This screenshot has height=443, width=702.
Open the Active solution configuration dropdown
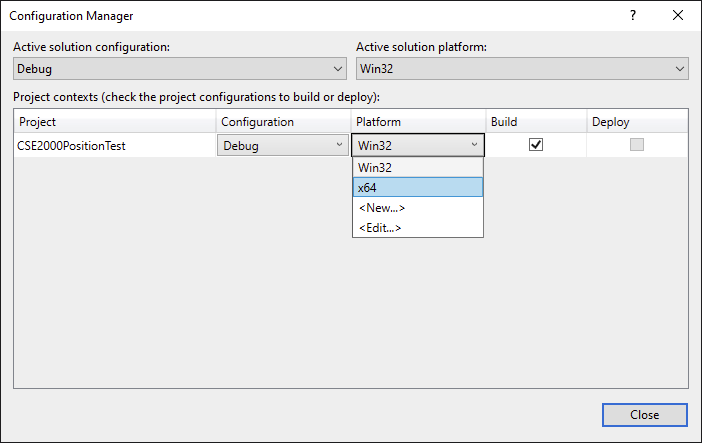tap(180, 69)
